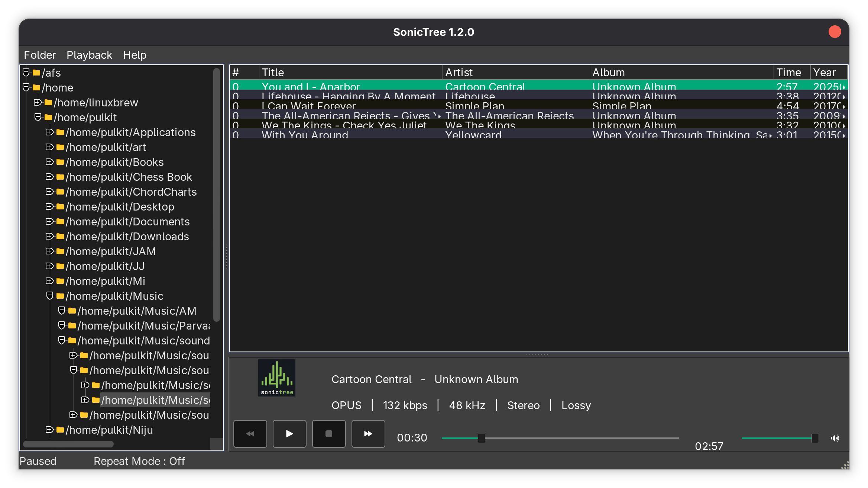Viewport: 868px width, 488px height.
Task: Click the /home/pulkit/Music folder icon
Action: click(x=60, y=296)
